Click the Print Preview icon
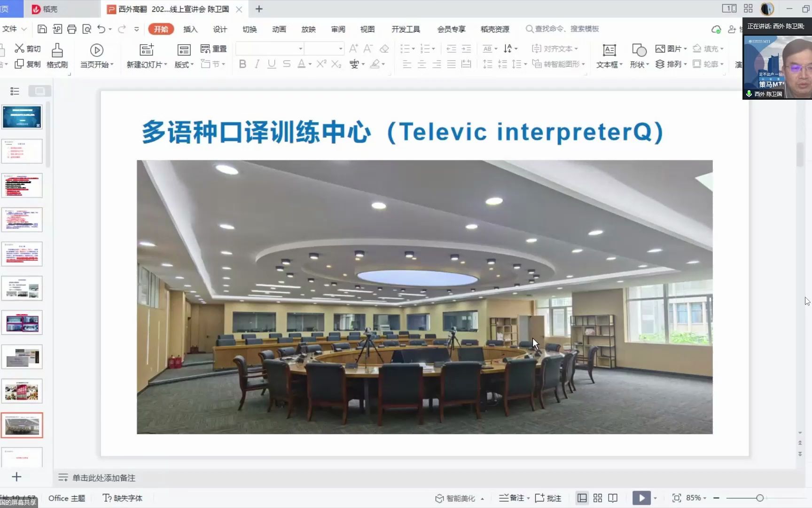The height and width of the screenshot is (508, 812). (x=87, y=29)
